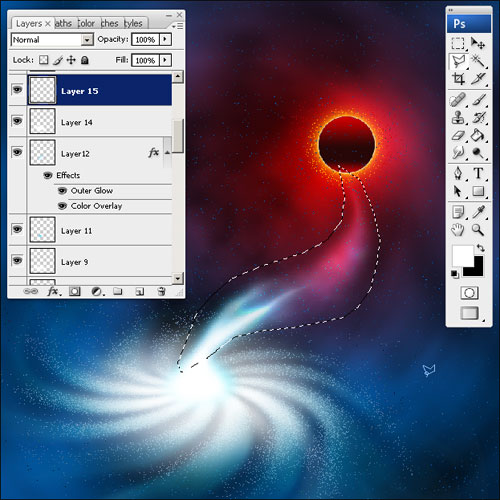
Task: Select the Paint Bucket tool
Action: (478, 135)
